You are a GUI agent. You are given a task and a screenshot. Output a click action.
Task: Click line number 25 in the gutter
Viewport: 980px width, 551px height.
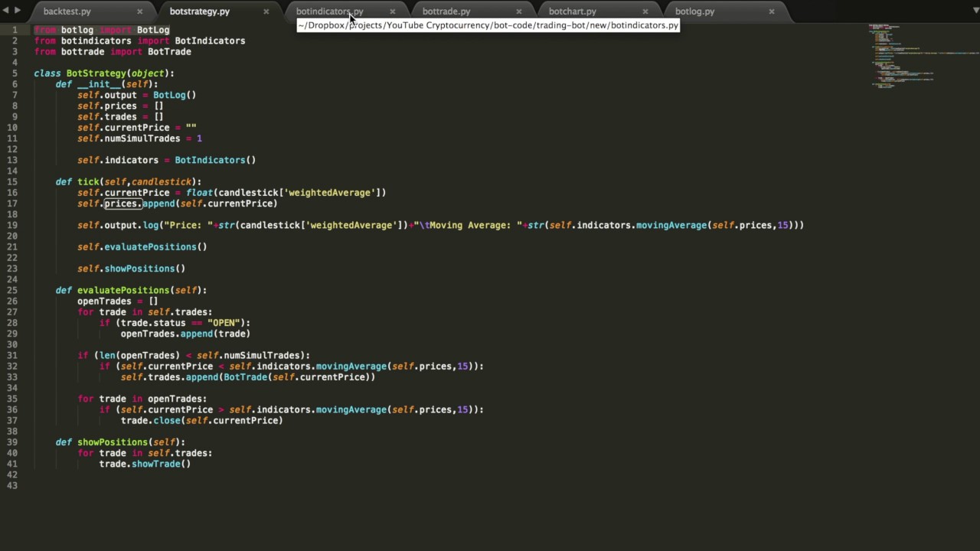[x=12, y=291]
